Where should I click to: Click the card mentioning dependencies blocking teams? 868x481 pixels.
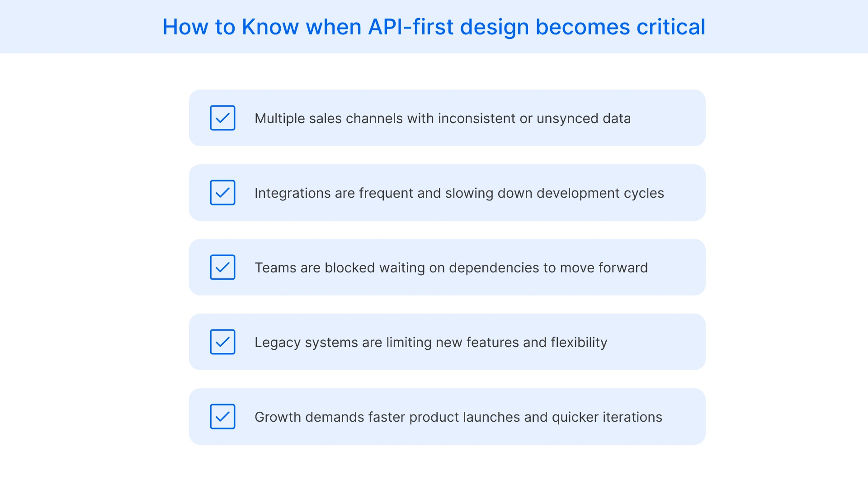click(x=447, y=267)
